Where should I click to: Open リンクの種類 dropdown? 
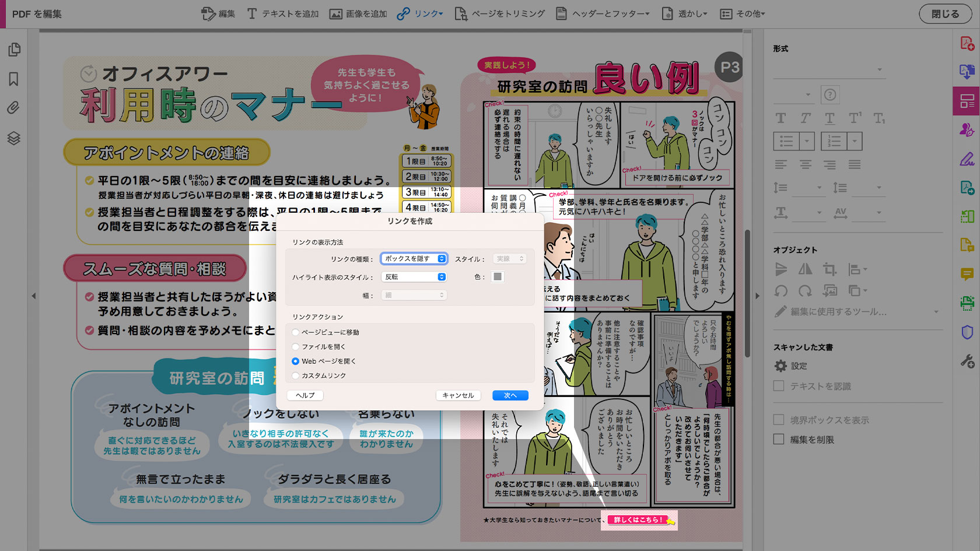[414, 259]
